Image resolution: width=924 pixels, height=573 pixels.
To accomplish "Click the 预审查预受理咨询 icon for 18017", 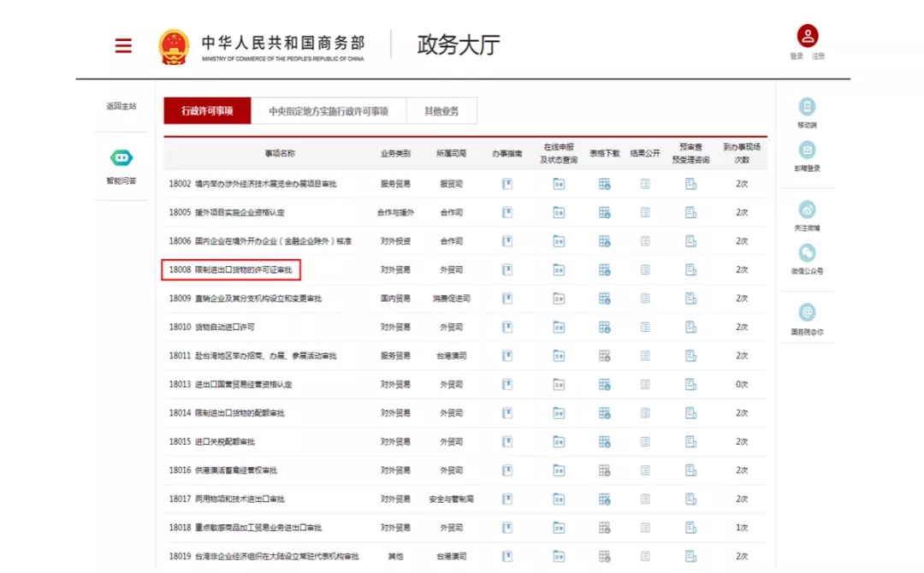I will click(690, 499).
